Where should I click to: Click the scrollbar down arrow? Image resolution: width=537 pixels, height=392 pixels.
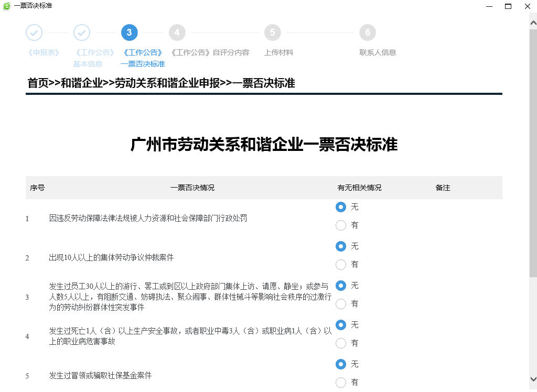click(533, 379)
